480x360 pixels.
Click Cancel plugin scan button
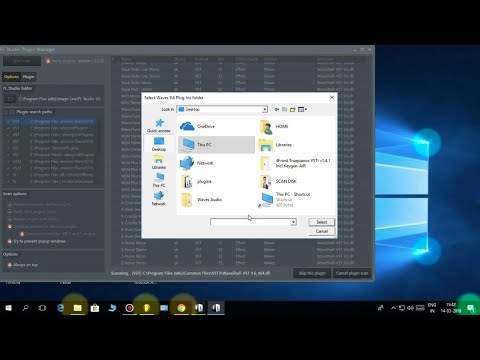[x=352, y=273]
